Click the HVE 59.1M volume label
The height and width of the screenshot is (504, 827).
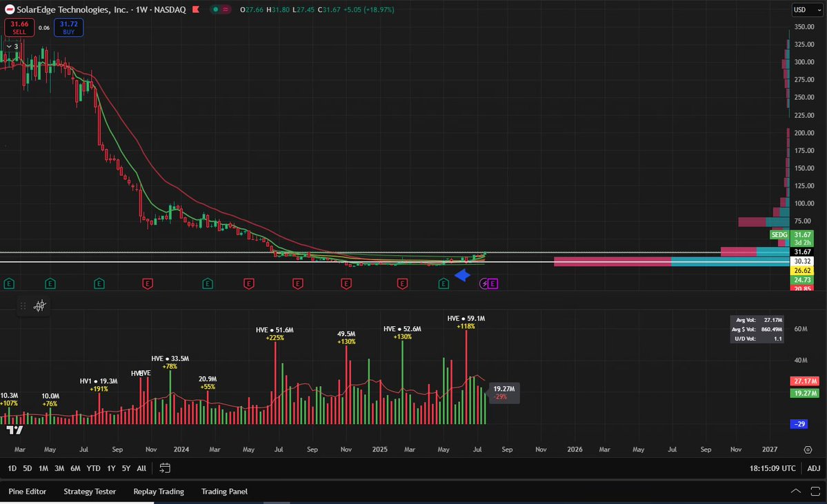coord(466,319)
